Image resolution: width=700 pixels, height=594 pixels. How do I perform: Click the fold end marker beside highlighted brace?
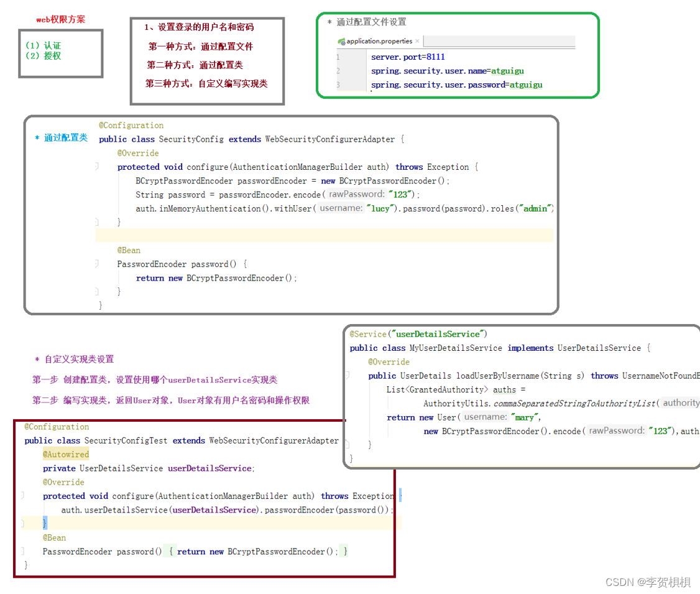tap(22, 523)
